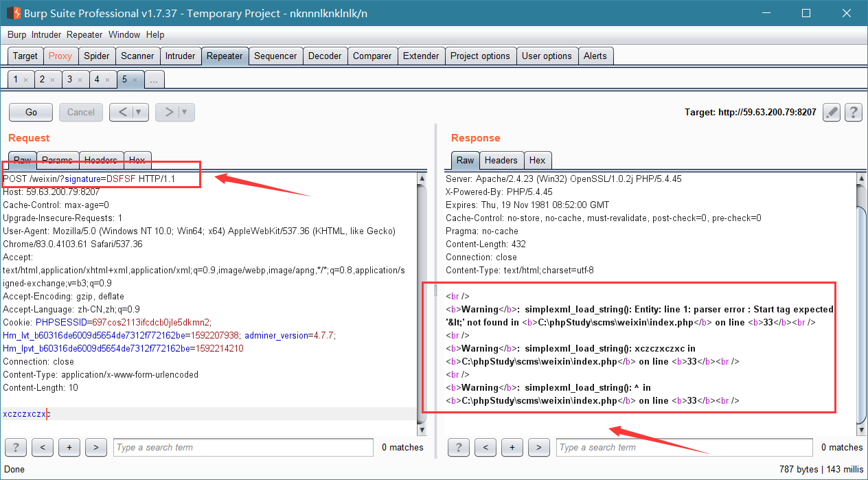The height and width of the screenshot is (480, 868).
Task: Click the request search help icon
Action: [16, 447]
